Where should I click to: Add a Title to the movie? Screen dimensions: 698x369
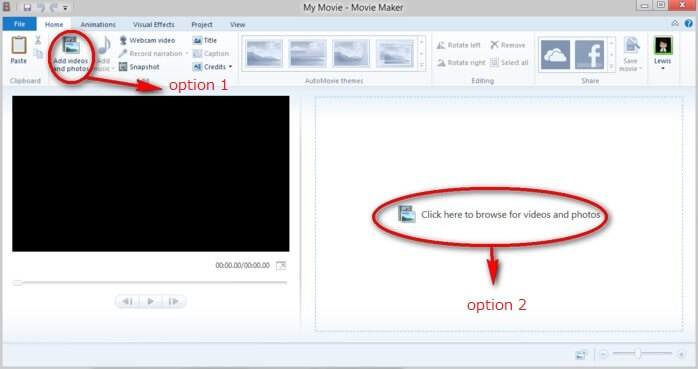(x=205, y=41)
